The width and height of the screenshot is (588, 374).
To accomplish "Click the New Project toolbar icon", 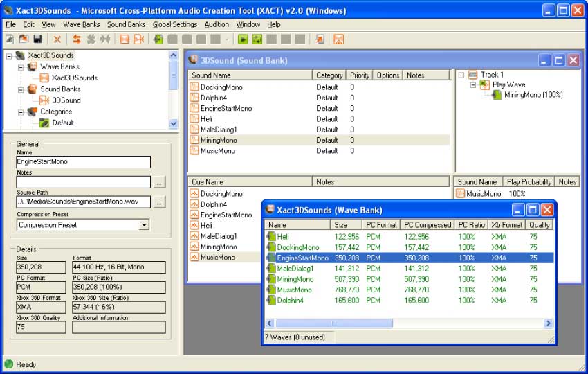I will pos(10,39).
